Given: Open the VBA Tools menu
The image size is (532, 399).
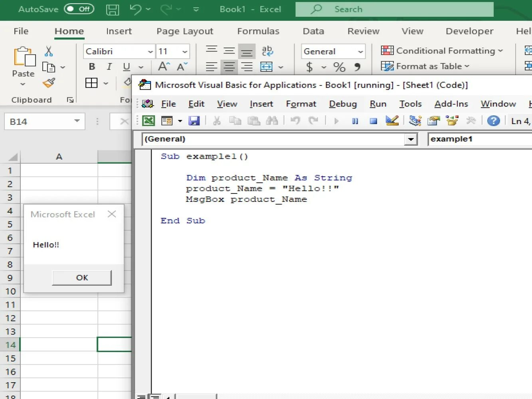Looking at the screenshot, I should [410, 104].
